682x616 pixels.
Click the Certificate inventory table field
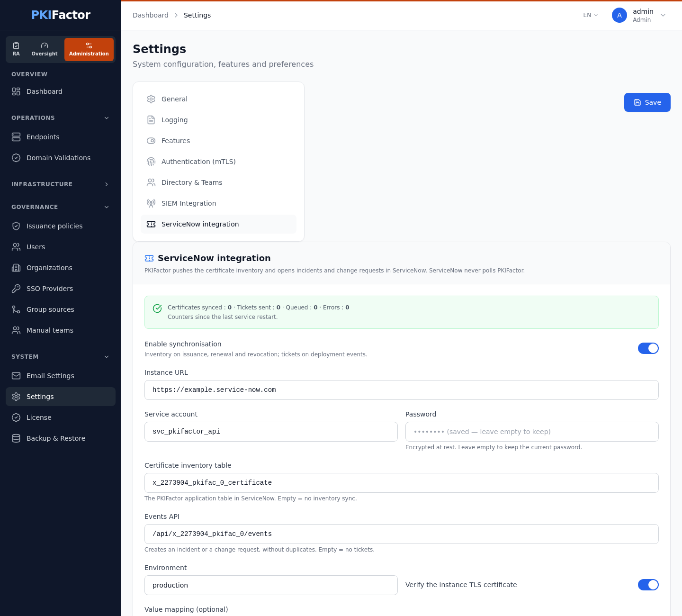click(402, 483)
